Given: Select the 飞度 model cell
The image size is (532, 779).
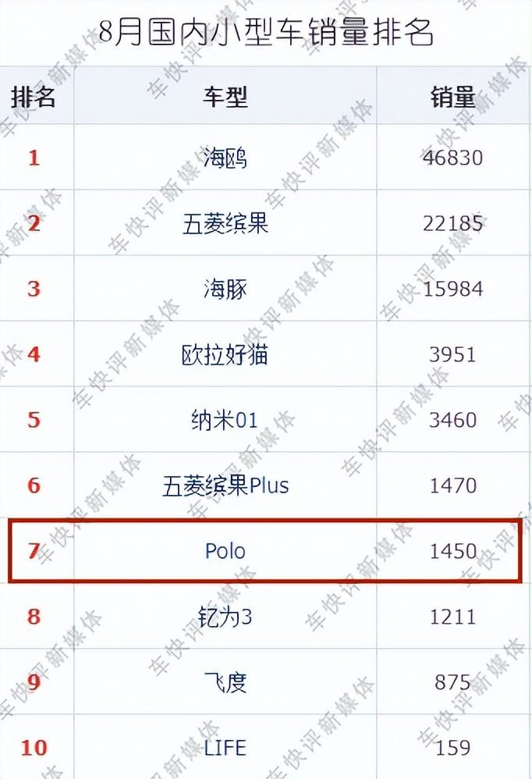Looking at the screenshot, I should click(225, 683).
